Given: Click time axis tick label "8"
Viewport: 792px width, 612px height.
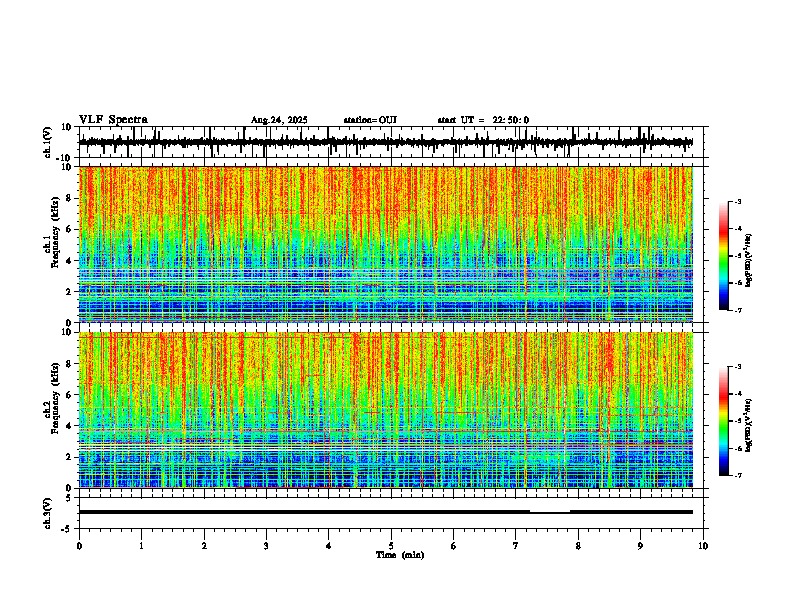Looking at the screenshot, I should 578,546.
